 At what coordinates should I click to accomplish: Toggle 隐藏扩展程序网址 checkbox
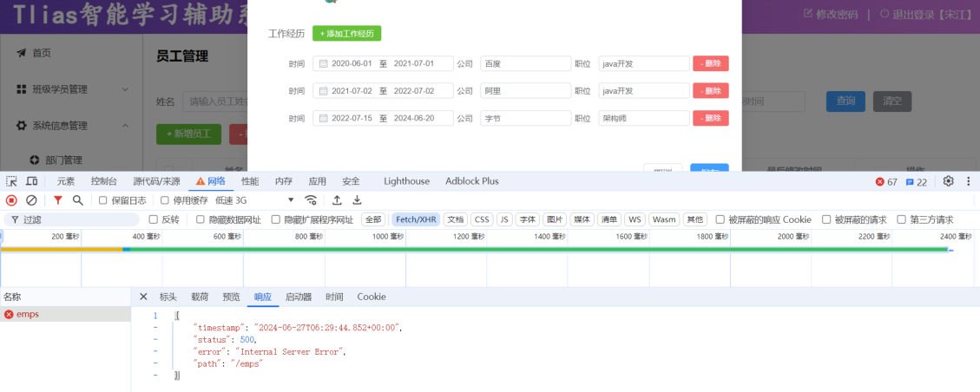pos(276,219)
